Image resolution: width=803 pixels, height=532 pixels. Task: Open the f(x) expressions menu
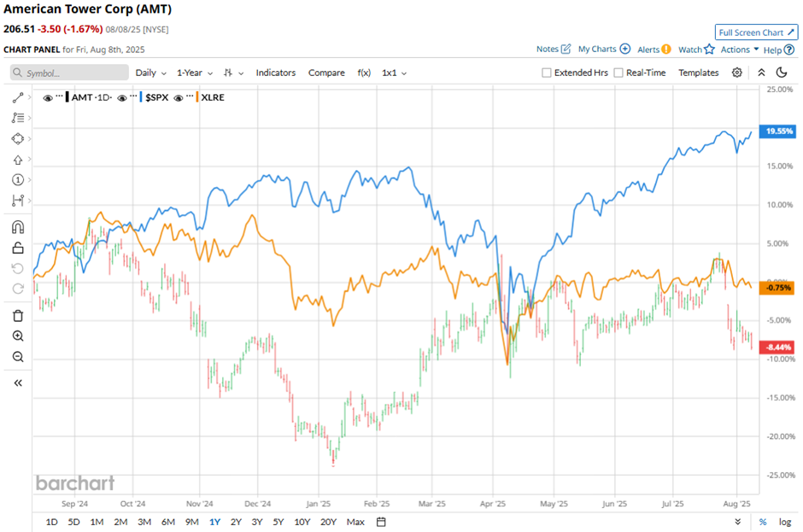point(364,73)
